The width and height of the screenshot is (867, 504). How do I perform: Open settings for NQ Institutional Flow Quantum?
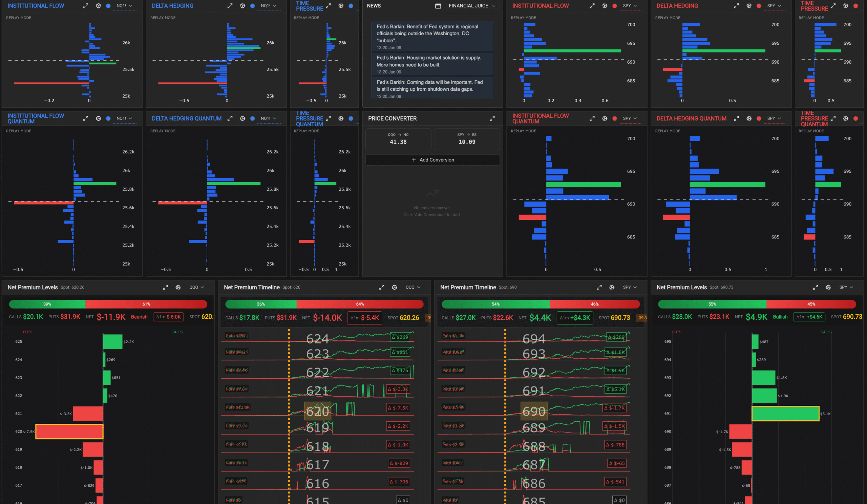click(99, 118)
